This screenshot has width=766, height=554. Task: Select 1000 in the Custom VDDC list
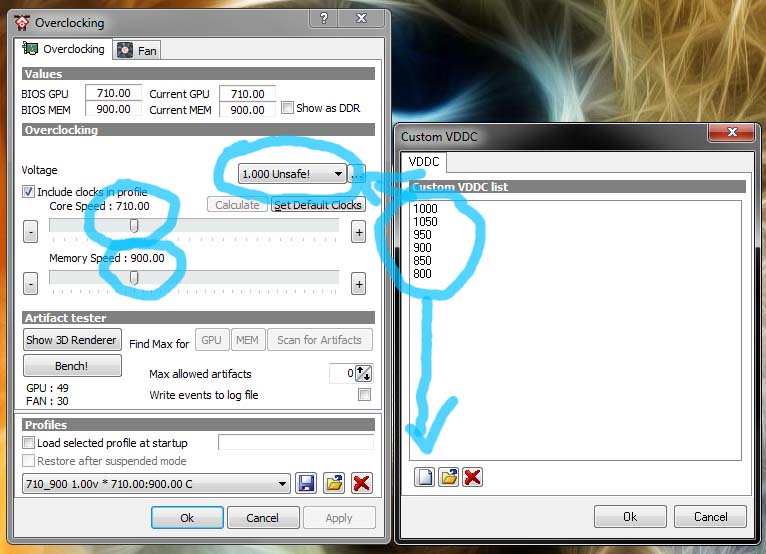[426, 209]
